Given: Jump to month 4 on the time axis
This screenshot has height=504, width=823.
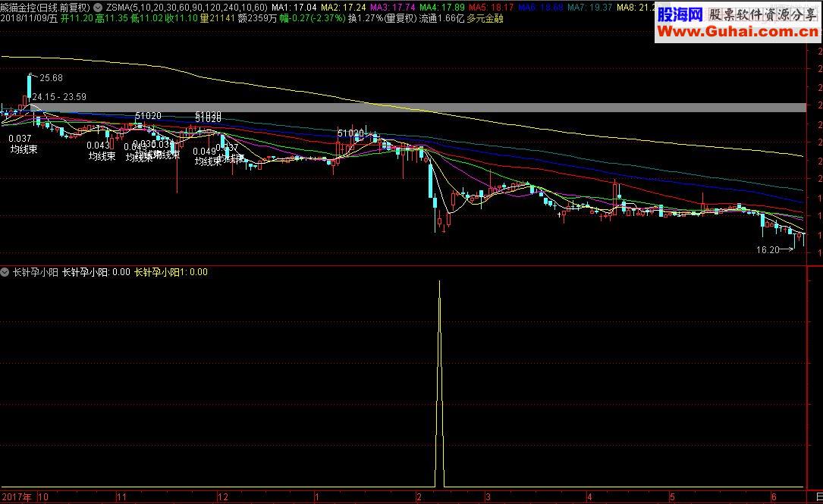Looking at the screenshot, I should tap(589, 496).
